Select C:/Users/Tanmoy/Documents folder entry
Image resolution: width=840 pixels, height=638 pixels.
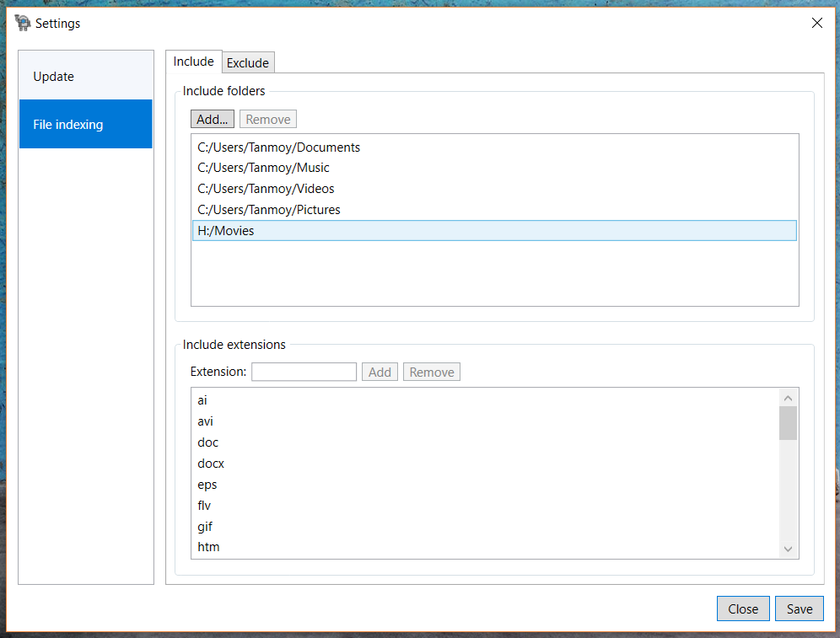click(x=494, y=147)
